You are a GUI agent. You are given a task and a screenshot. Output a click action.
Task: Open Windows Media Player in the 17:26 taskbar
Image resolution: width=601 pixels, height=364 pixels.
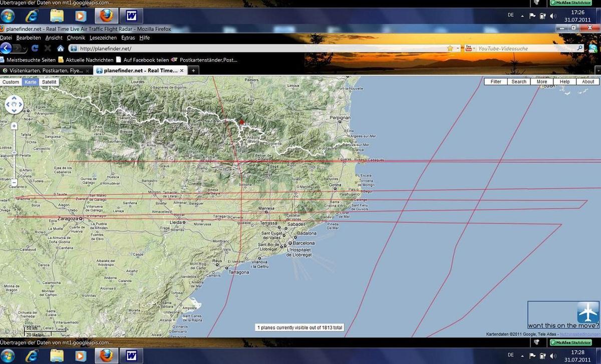[81, 16]
